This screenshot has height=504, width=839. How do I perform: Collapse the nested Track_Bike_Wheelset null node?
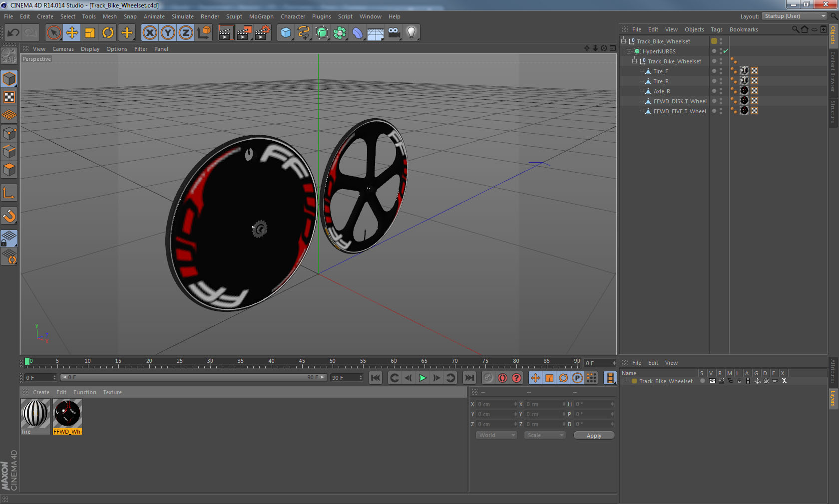635,61
